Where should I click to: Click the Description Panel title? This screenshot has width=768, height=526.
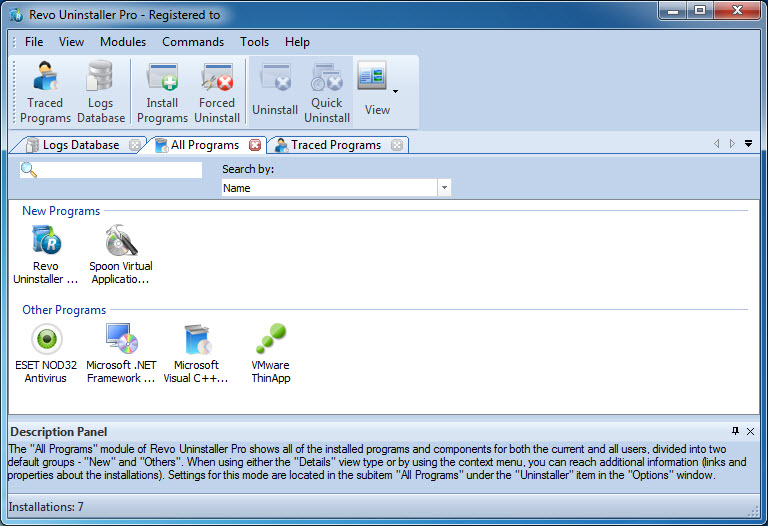pyautogui.click(x=58, y=431)
